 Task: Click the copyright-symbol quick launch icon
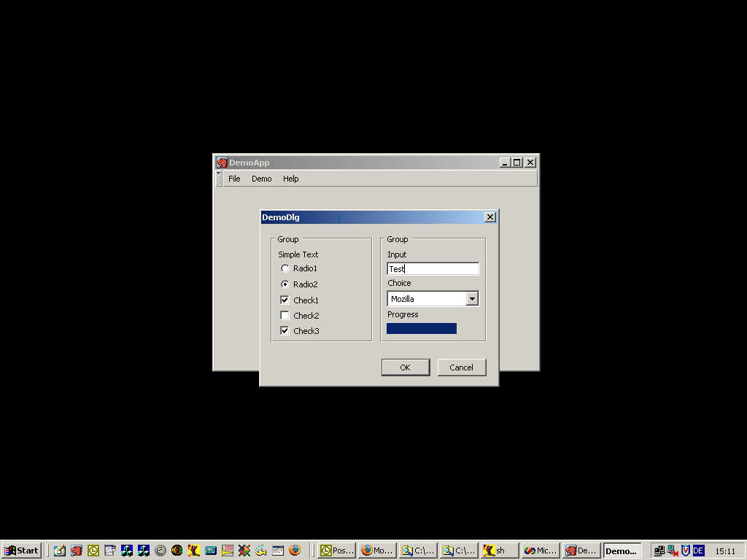coord(160,551)
